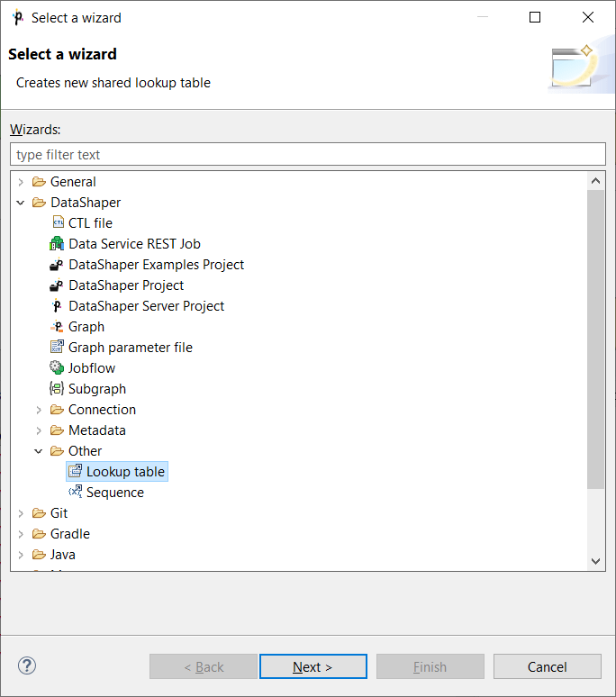Click the Cancel button
616x697 pixels.
pyautogui.click(x=548, y=666)
